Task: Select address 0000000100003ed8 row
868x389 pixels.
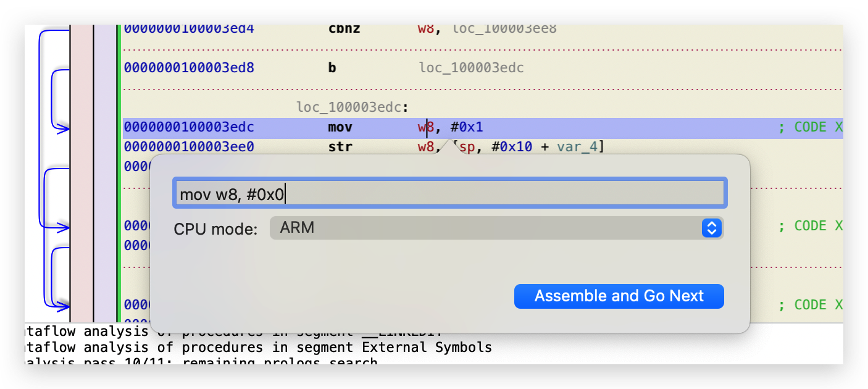Action: tap(189, 67)
